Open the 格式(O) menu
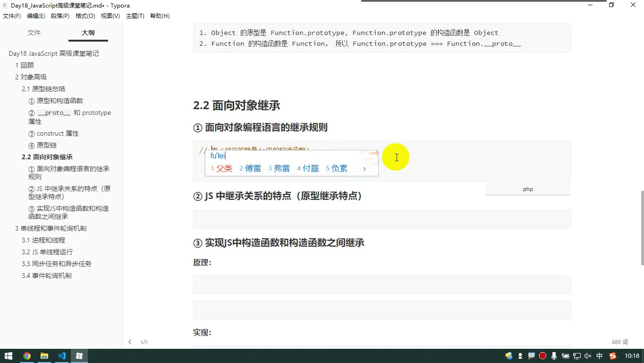644x363 pixels. (85, 16)
